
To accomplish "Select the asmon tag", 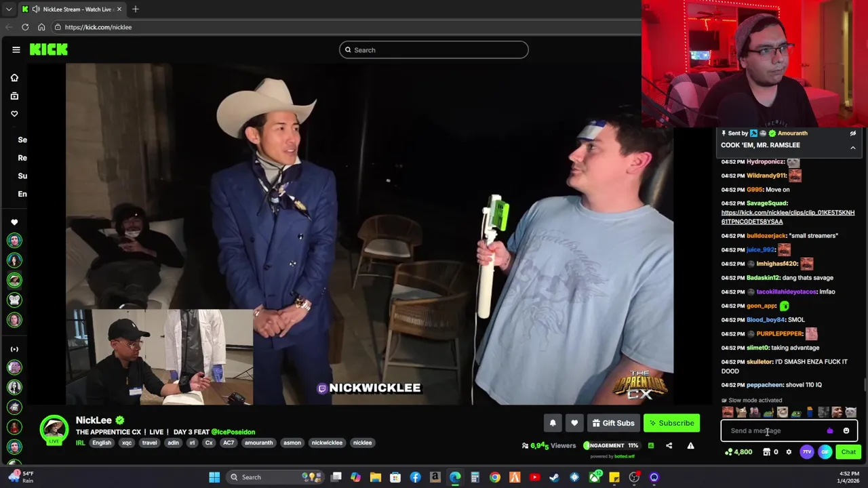I will 292,443.
